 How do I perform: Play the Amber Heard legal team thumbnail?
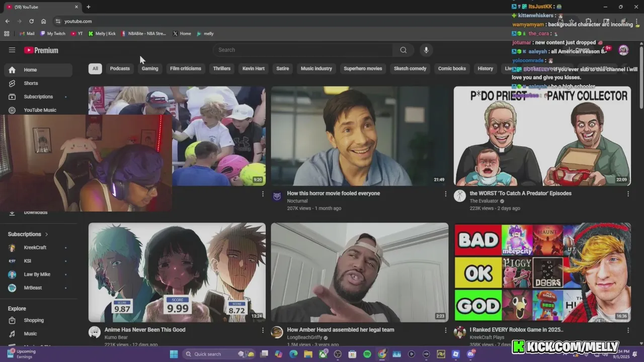pos(359,272)
